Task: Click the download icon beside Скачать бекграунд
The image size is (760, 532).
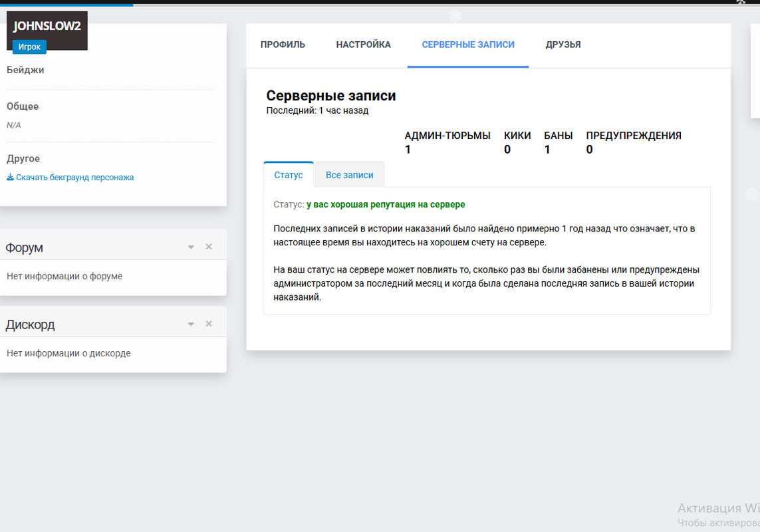Action: click(10, 178)
